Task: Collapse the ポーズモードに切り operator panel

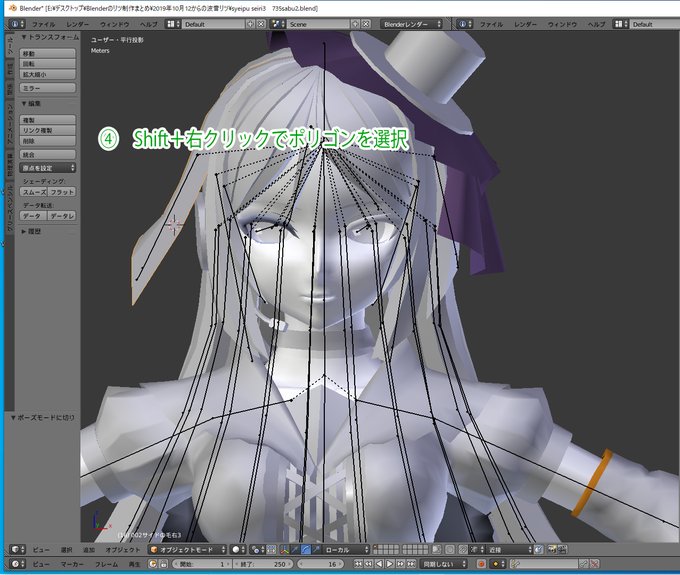Action: (42, 418)
